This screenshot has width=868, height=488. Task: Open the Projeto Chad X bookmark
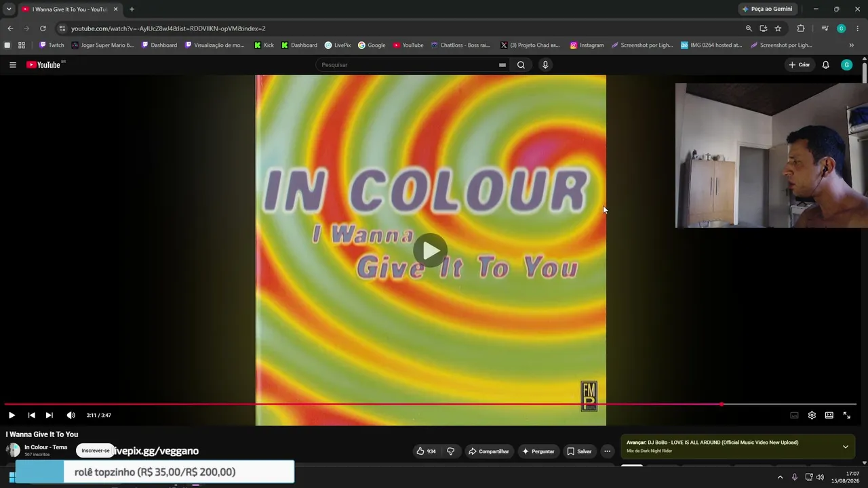pyautogui.click(x=530, y=45)
